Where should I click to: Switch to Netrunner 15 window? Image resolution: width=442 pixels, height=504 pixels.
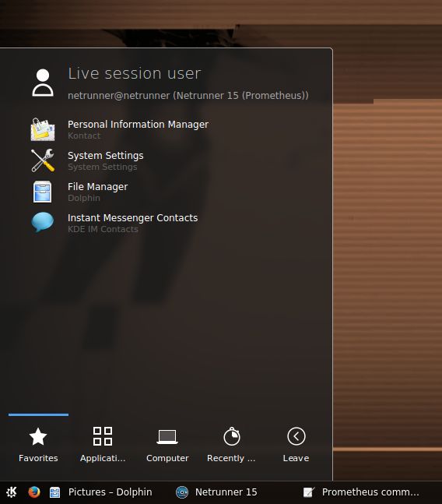point(226,492)
